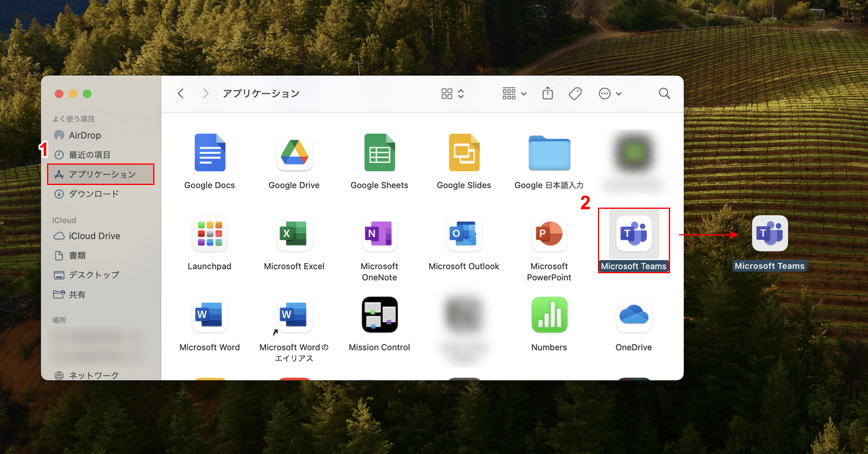The height and width of the screenshot is (454, 868).
Task: Select the Microsoft Wordのエイリアス shortcut icon
Action: pyautogui.click(x=294, y=314)
